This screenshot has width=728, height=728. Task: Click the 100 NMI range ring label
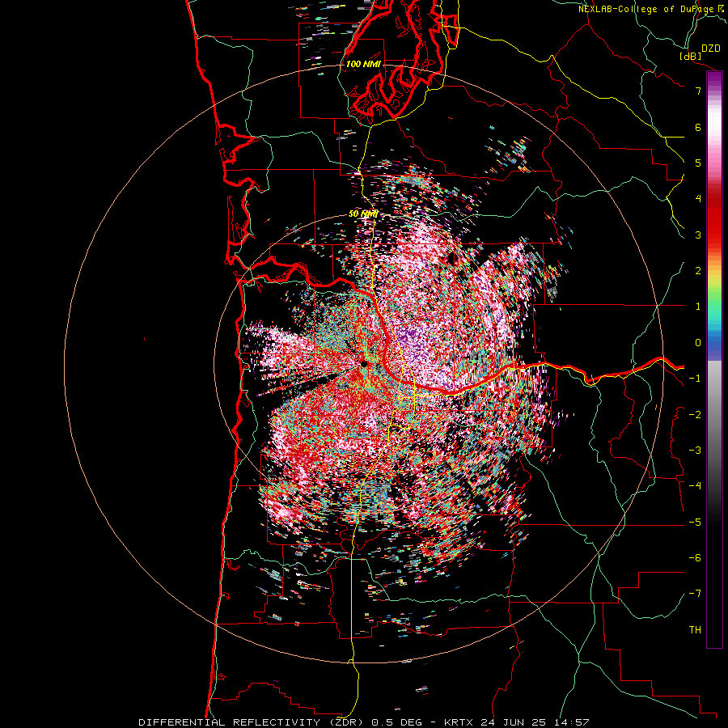pos(363,64)
